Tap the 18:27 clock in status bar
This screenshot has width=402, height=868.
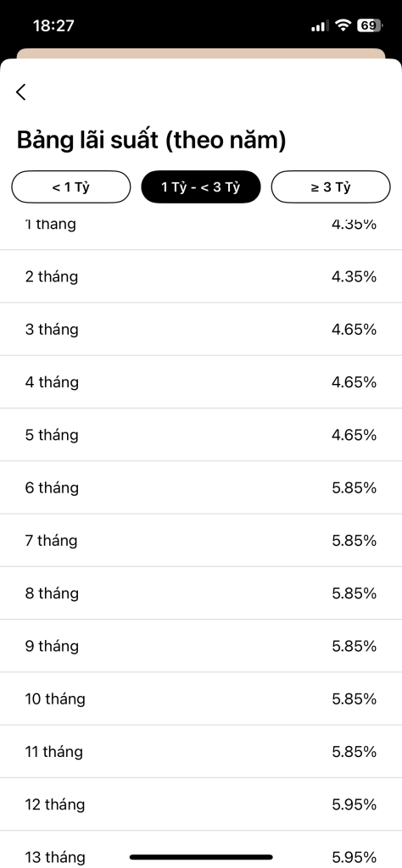point(53,25)
